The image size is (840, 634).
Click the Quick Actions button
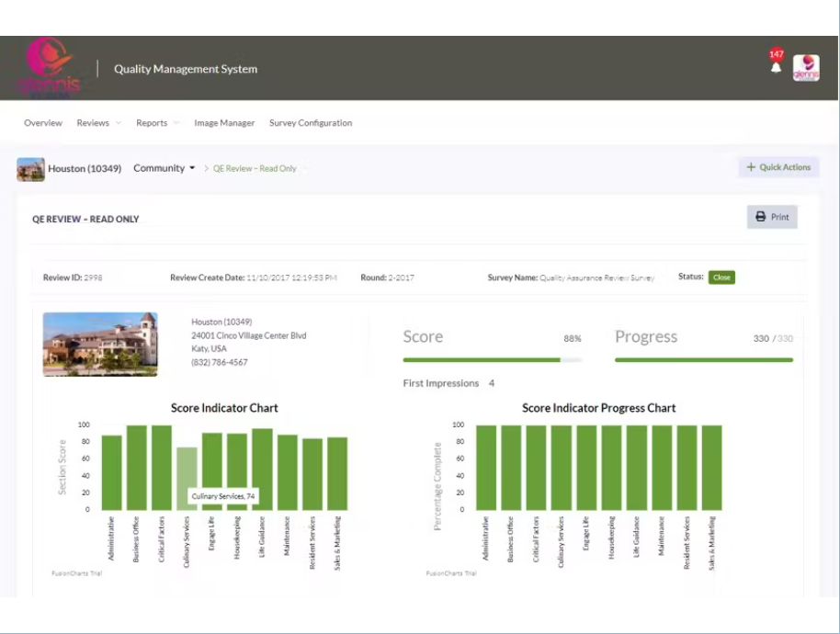[x=779, y=167]
